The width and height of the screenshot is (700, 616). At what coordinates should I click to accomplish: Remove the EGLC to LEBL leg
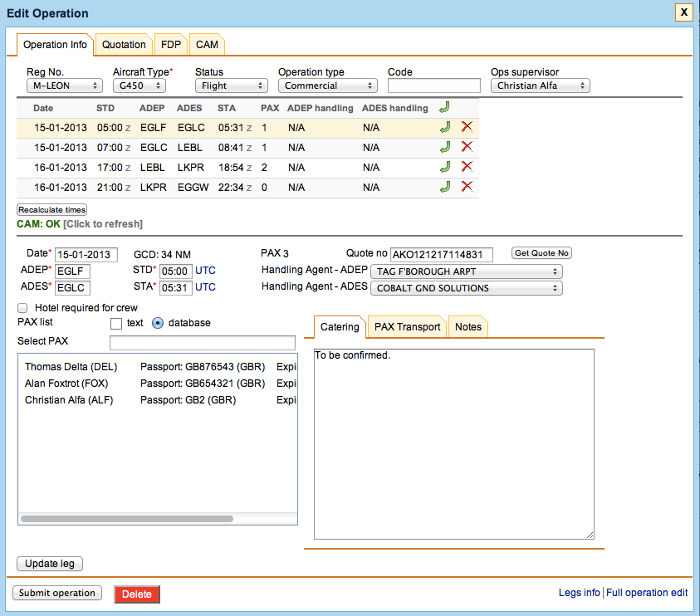(467, 148)
